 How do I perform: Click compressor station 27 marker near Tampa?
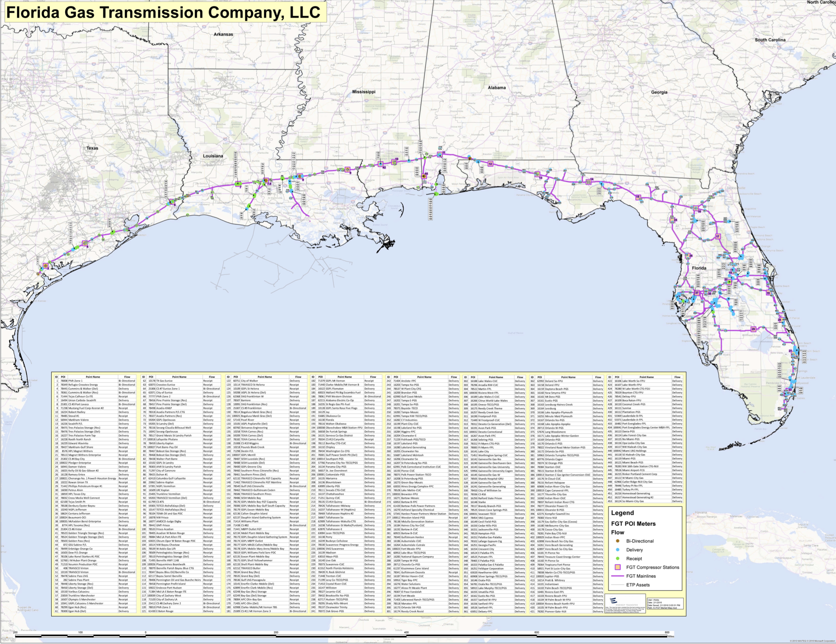click(697, 293)
